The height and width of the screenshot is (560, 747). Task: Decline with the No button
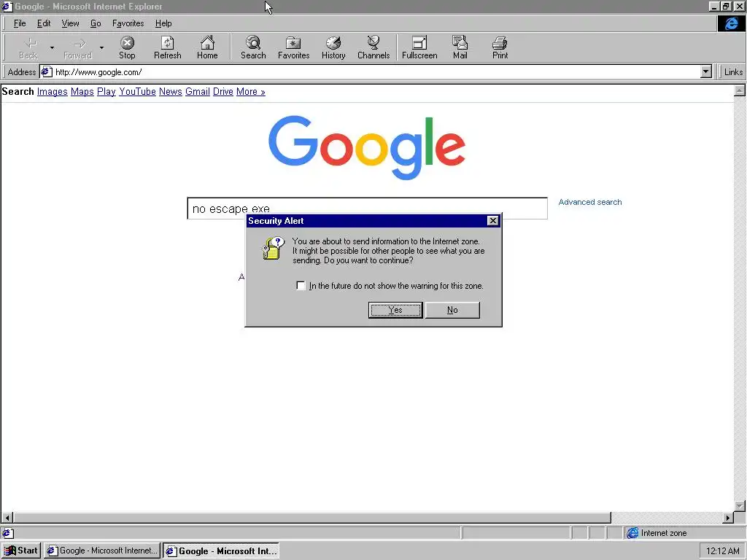[452, 310]
